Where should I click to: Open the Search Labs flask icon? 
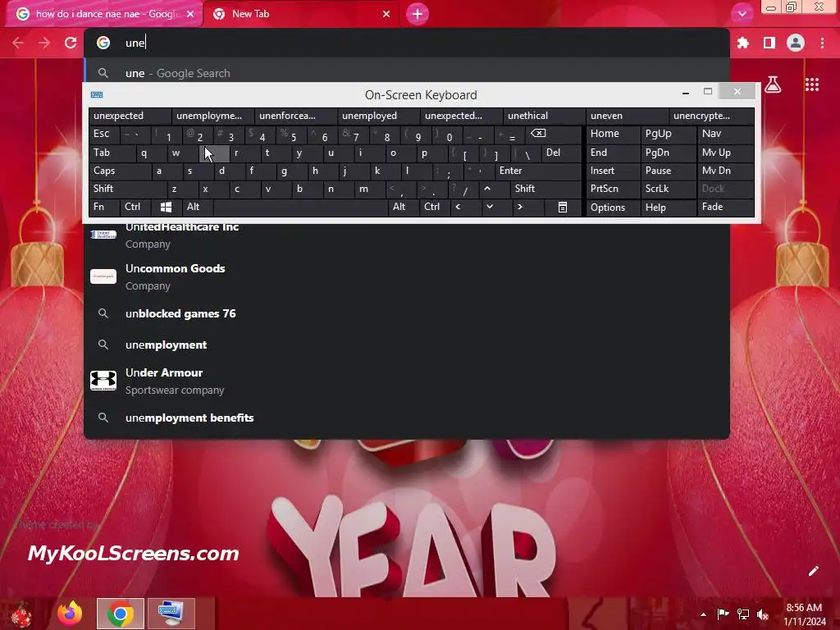coord(773,84)
